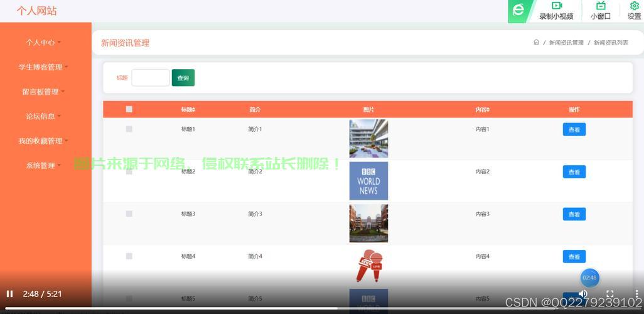644x314 pixels.
Task: Open the 小窗口 mini window icon
Action: tap(601, 6)
